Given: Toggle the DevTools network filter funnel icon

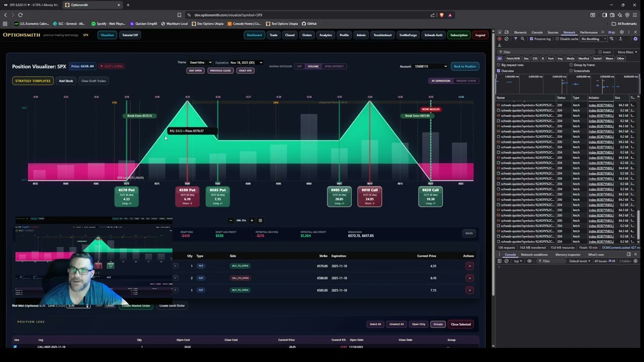Looking at the screenshot, I should pos(516,39).
